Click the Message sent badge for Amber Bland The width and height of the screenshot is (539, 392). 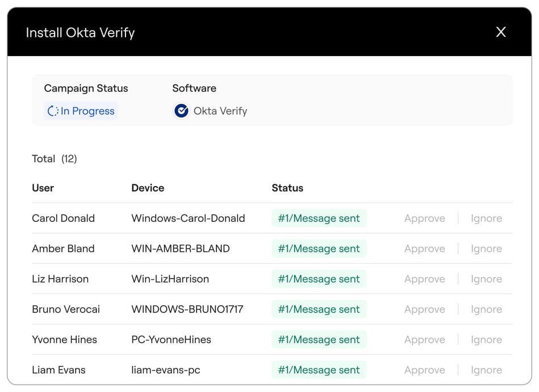coord(319,248)
